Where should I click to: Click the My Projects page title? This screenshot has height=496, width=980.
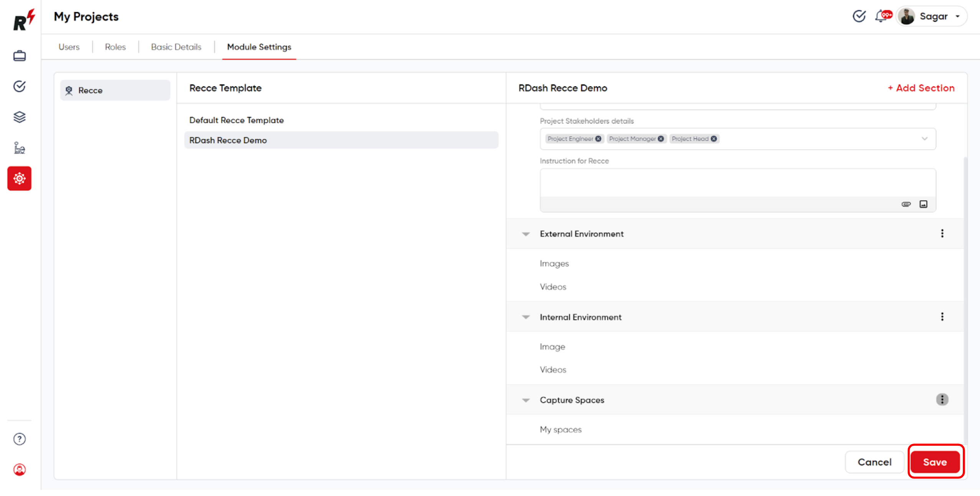click(x=86, y=16)
